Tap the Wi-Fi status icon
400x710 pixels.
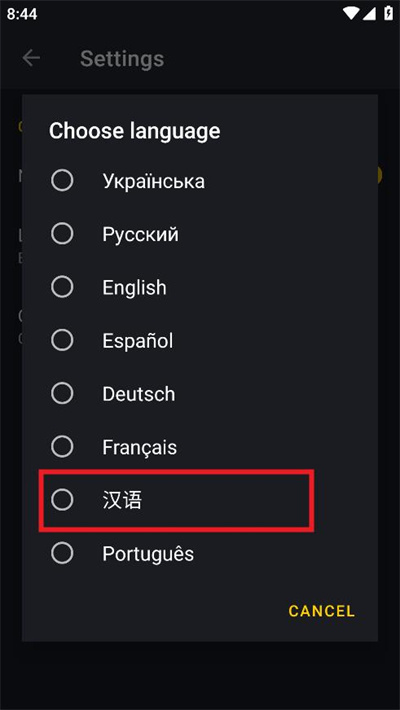(351, 14)
